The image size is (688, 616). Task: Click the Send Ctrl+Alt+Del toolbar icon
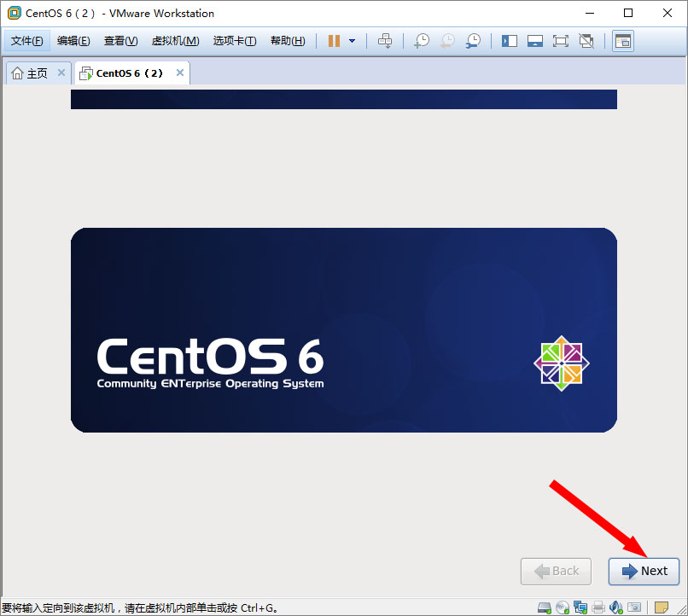point(385,41)
